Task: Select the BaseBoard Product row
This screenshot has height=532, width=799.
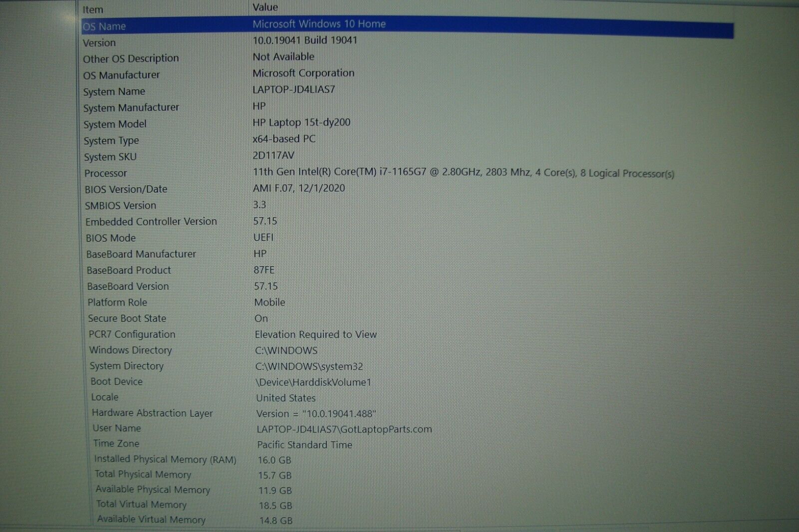Action: click(129, 270)
